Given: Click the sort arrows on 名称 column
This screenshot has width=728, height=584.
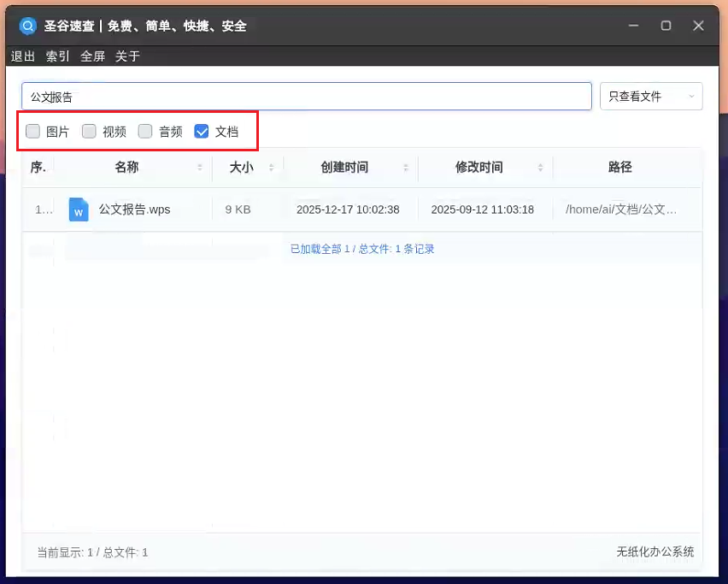Looking at the screenshot, I should click(200, 168).
